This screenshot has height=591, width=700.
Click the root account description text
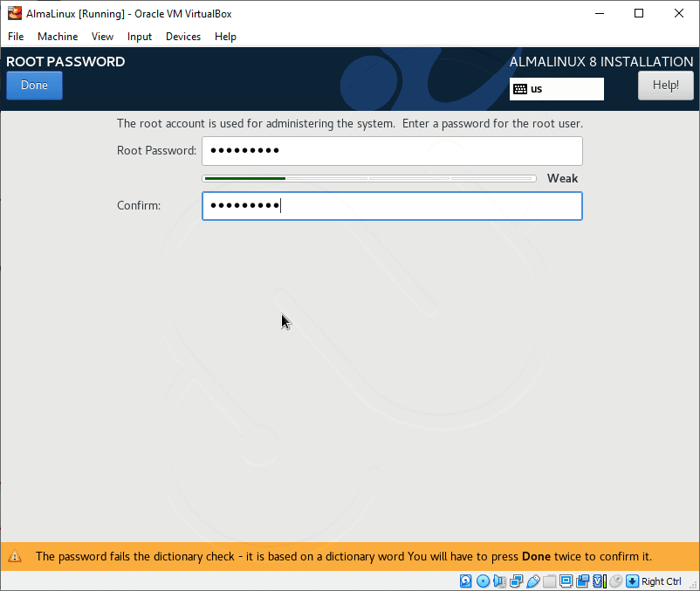[349, 124]
